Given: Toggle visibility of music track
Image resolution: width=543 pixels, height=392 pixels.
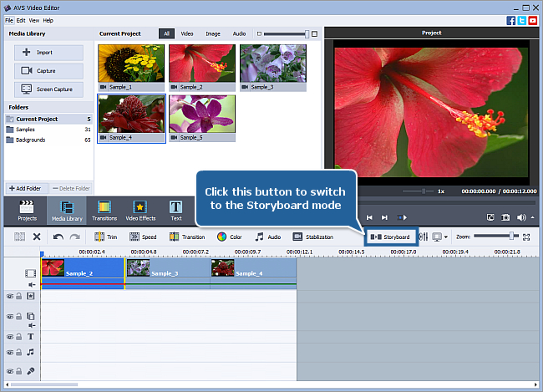Looking at the screenshot, I should coord(10,353).
